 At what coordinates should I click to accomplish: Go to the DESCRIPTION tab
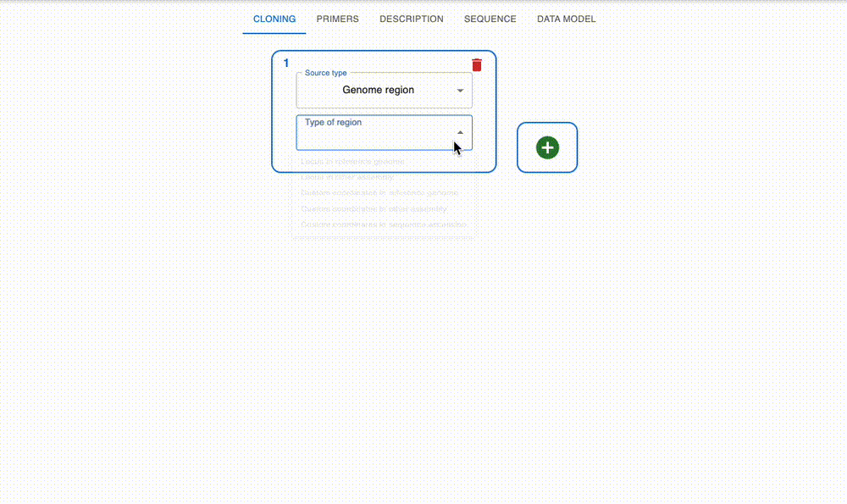click(411, 19)
